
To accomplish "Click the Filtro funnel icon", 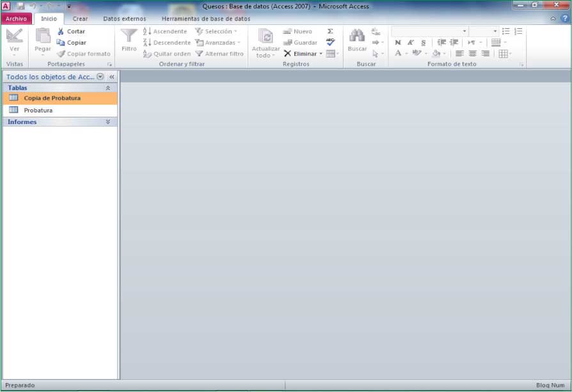I will pos(129,36).
